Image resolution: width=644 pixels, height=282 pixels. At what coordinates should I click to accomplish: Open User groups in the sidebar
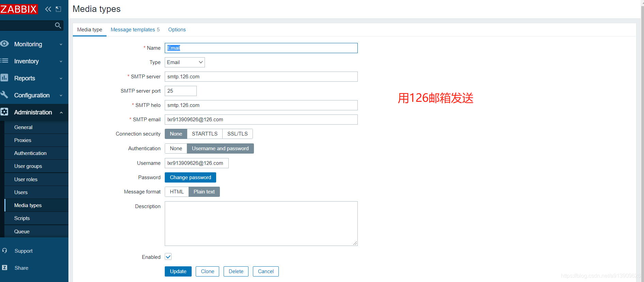coord(36,166)
